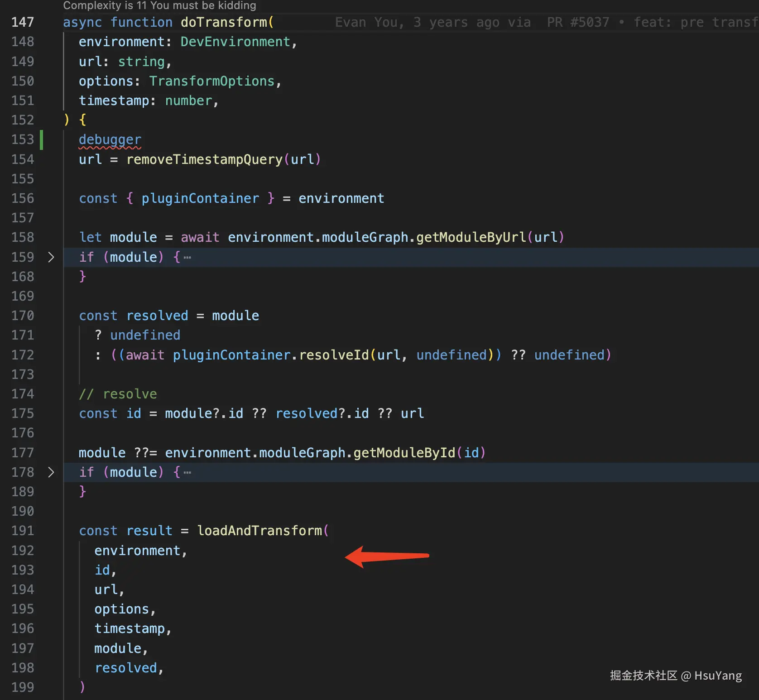Click 'resolved?.id' on line 175
This screenshot has width=759, height=700.
322,413
